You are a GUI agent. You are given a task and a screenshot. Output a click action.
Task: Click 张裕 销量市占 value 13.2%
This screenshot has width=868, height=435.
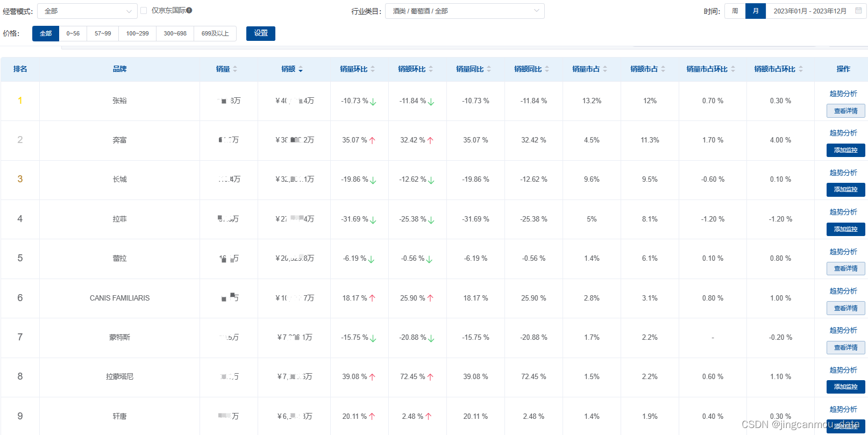click(592, 101)
